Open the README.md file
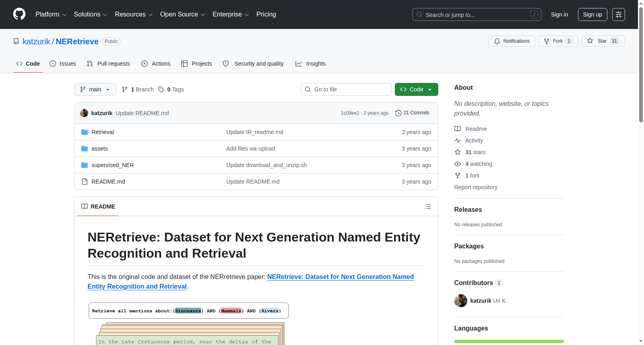644x345 pixels. 108,182
